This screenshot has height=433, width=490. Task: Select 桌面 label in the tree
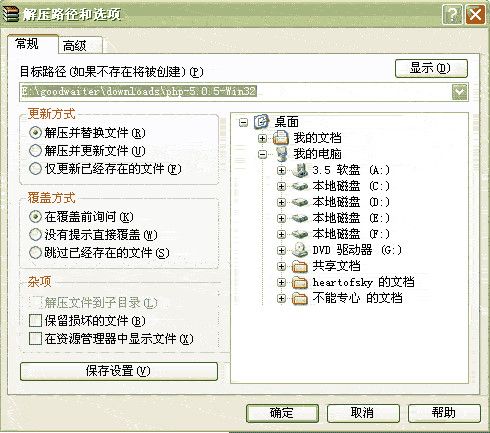point(286,122)
